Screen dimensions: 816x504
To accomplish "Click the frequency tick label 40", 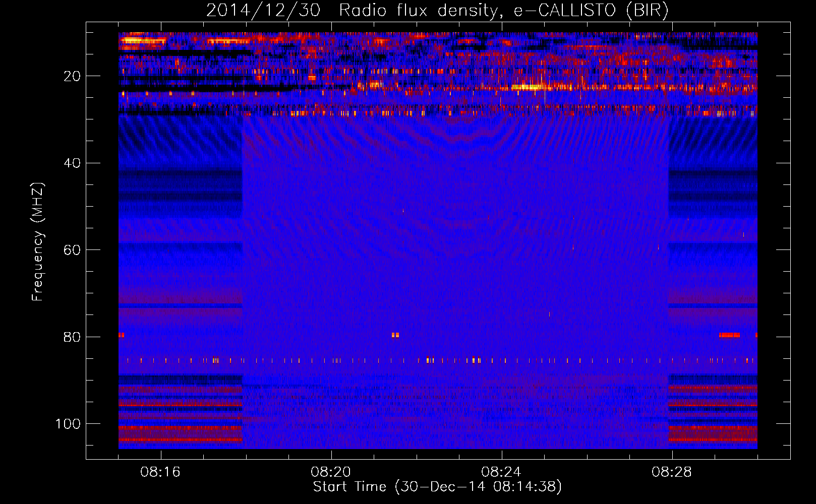I will point(73,163).
